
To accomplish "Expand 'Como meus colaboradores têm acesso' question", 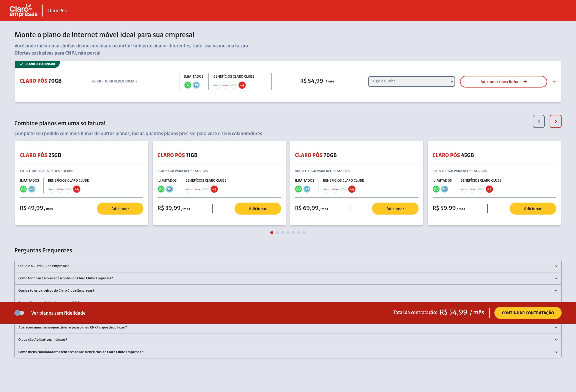I will pyautogui.click(x=288, y=352).
